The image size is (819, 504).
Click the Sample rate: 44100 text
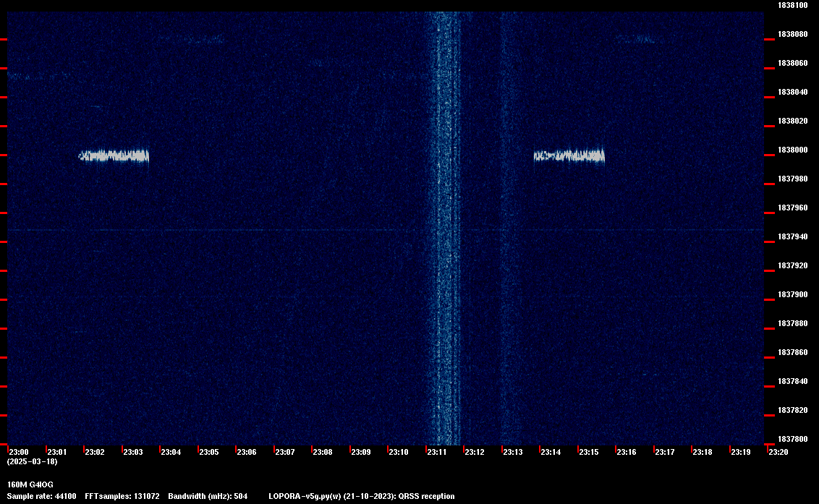coord(41,496)
